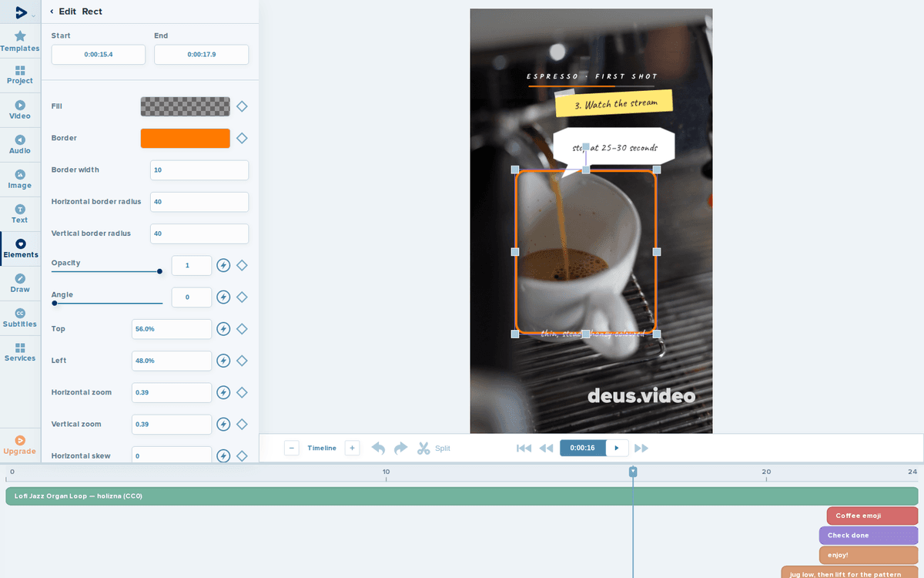Open the Elements sidebar tab
924x578 pixels.
pos(20,248)
